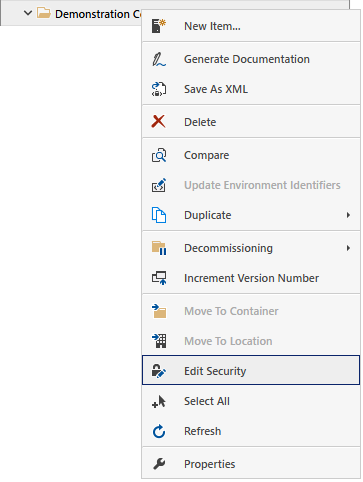Click the Select All cursor icon
The height and width of the screenshot is (482, 363).
point(159,401)
